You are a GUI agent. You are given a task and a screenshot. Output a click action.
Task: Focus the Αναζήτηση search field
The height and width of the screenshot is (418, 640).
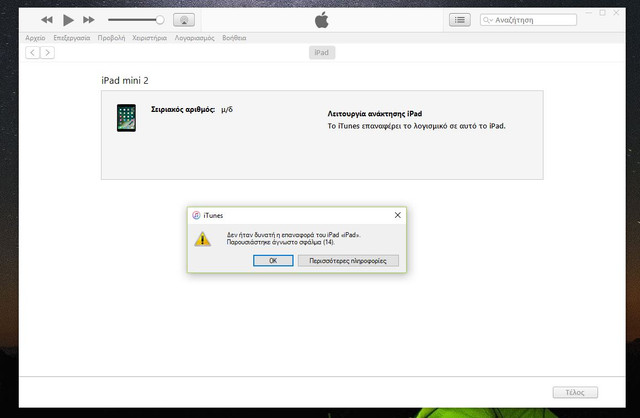pyautogui.click(x=528, y=20)
